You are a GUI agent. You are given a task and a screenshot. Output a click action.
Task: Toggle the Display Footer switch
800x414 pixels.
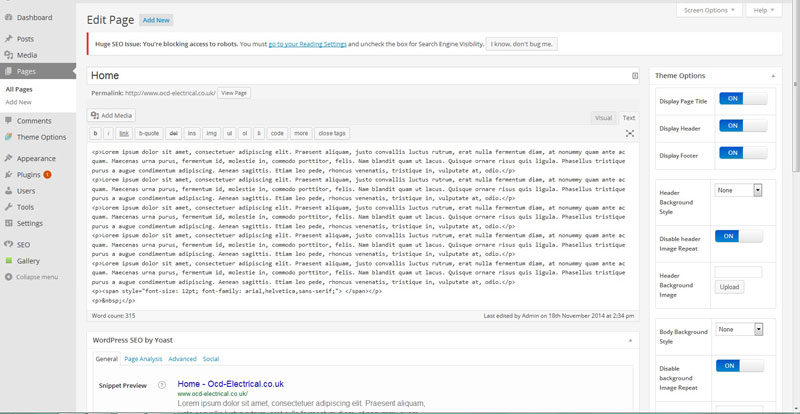pyautogui.click(x=741, y=153)
